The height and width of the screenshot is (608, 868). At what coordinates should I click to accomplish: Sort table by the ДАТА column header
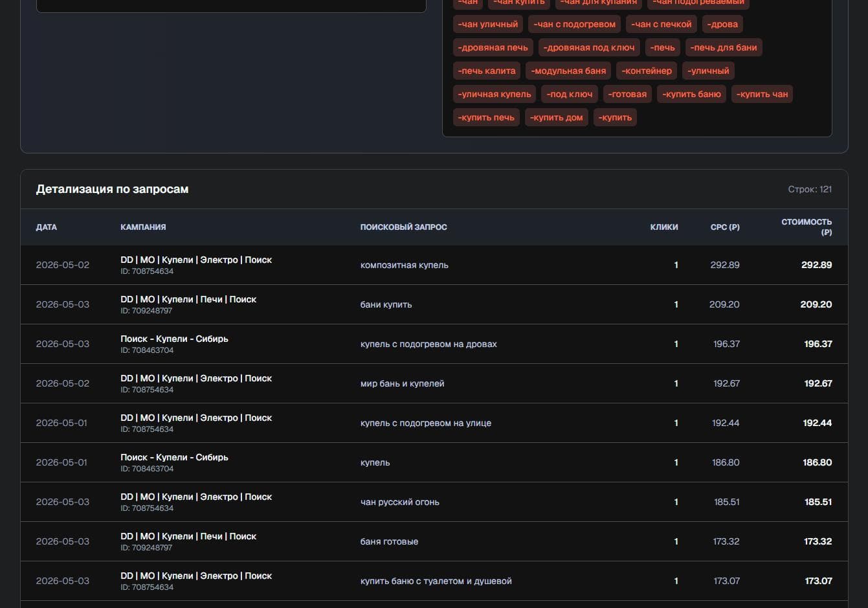47,227
